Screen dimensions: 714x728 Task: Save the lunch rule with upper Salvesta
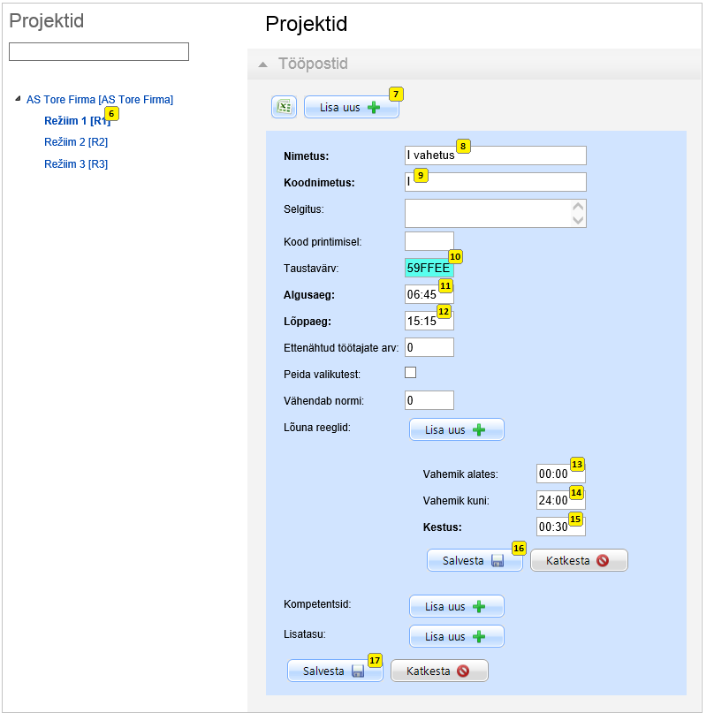(474, 561)
